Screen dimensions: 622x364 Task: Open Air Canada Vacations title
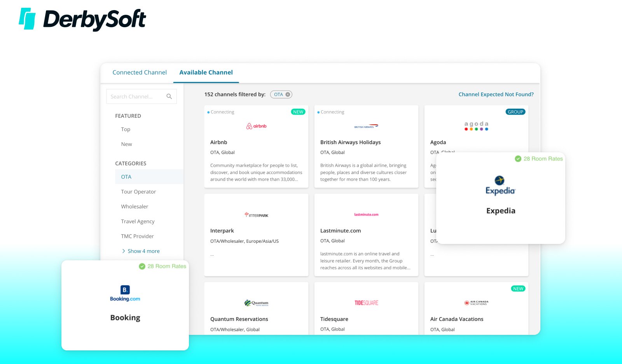point(457,319)
